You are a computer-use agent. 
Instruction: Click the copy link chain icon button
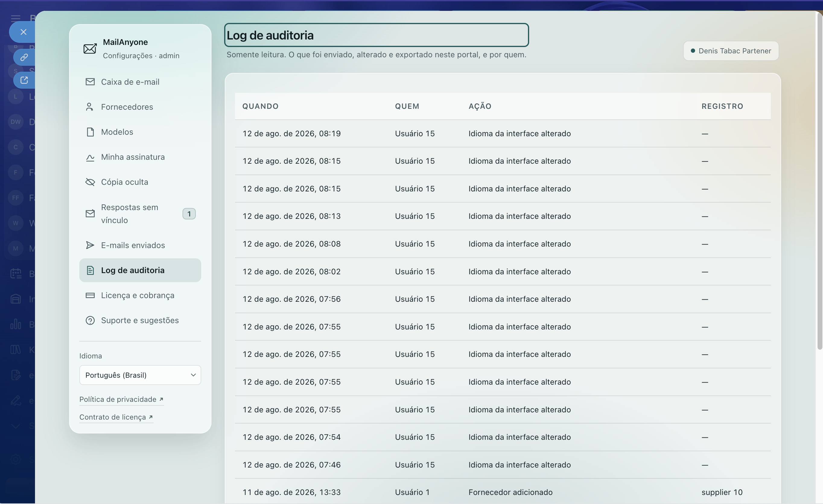point(24,57)
